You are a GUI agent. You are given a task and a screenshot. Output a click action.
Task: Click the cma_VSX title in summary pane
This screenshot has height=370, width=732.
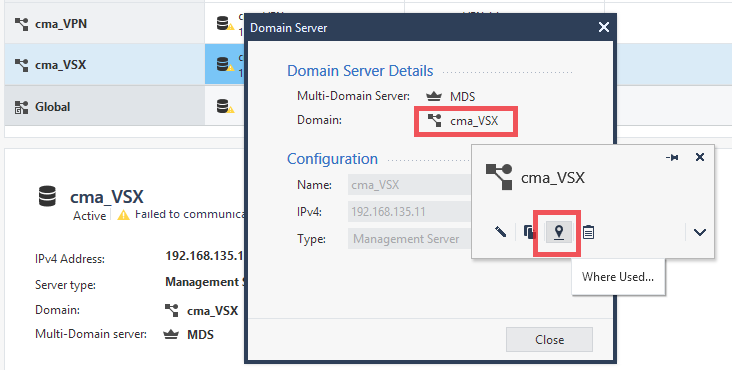tap(106, 197)
